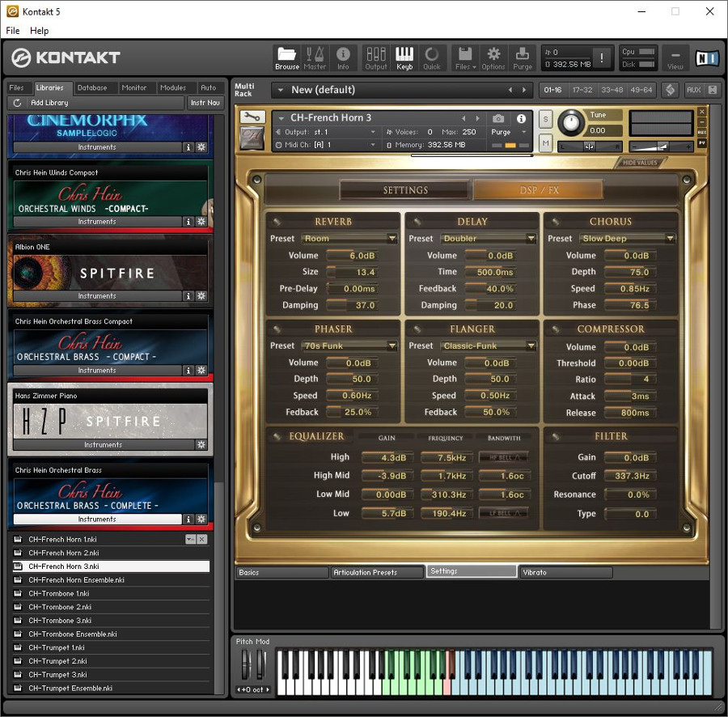Click the CH instrument icon thumbnail
Viewport: 728px width, 717px height.
click(x=252, y=138)
